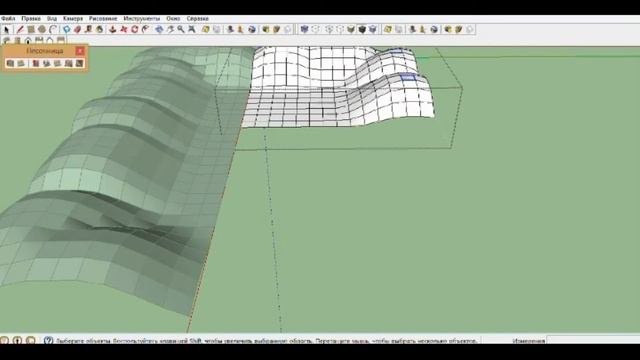Open the Вид menu
Screen dimensions: 640x360
point(52,19)
